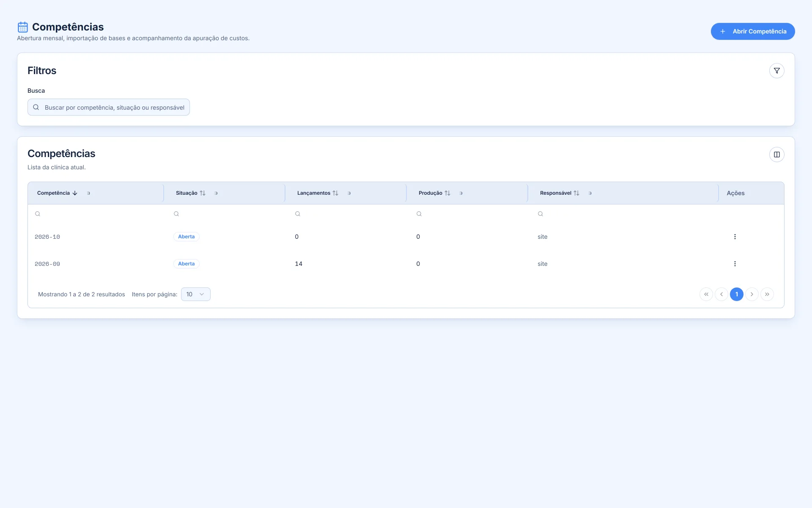Go to the previous page
812x508 pixels.
point(721,294)
